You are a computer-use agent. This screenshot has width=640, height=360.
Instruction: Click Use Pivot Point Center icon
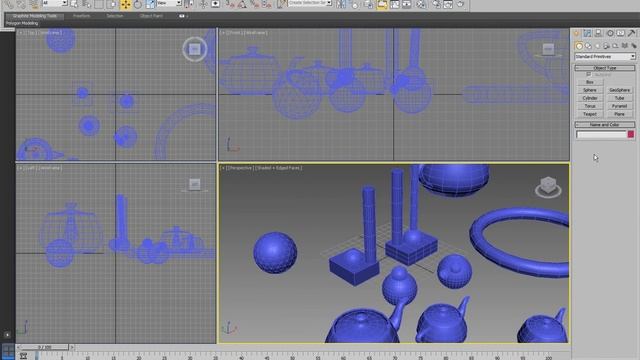(189, 4)
